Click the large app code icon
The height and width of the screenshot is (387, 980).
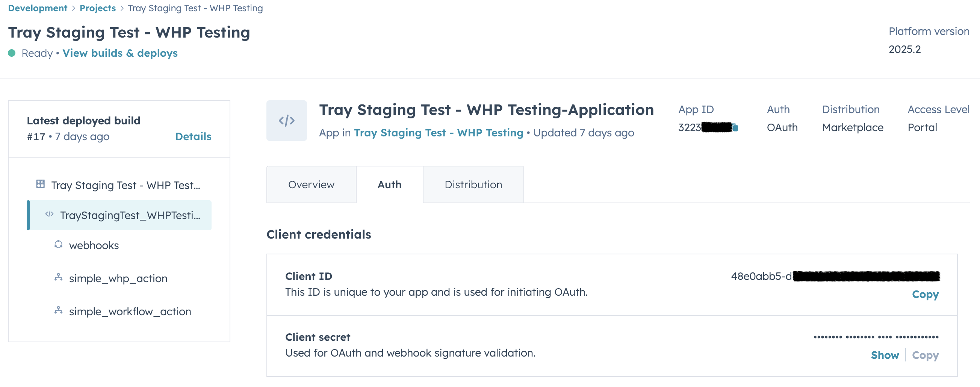(286, 121)
